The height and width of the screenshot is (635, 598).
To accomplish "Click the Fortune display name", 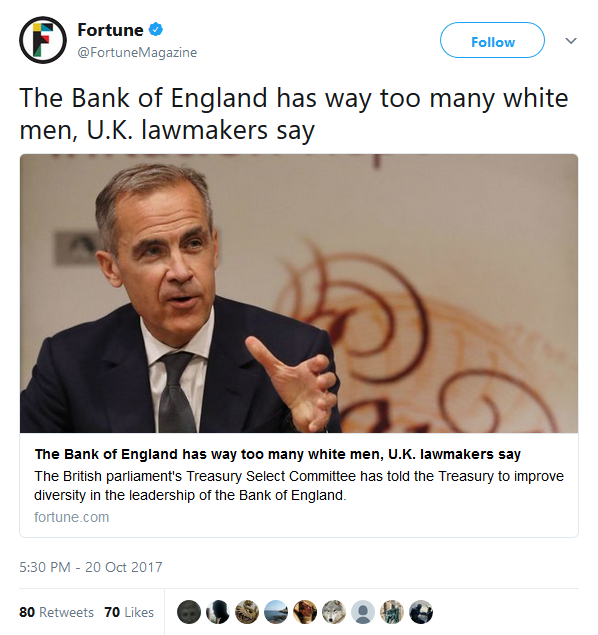I will pos(110,30).
